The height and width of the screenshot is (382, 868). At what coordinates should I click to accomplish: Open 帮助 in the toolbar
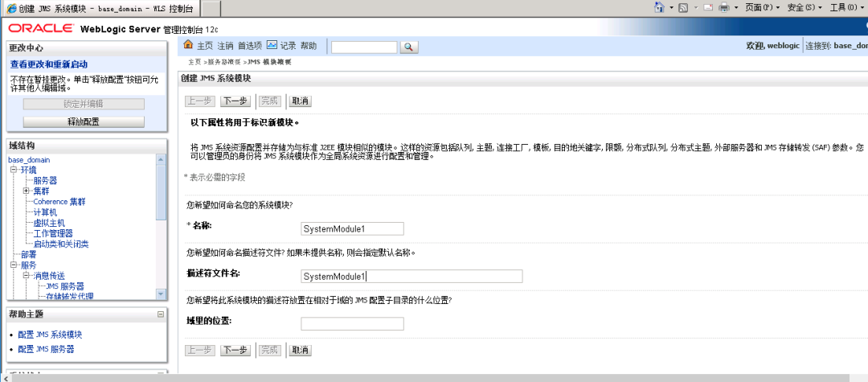[x=309, y=46]
